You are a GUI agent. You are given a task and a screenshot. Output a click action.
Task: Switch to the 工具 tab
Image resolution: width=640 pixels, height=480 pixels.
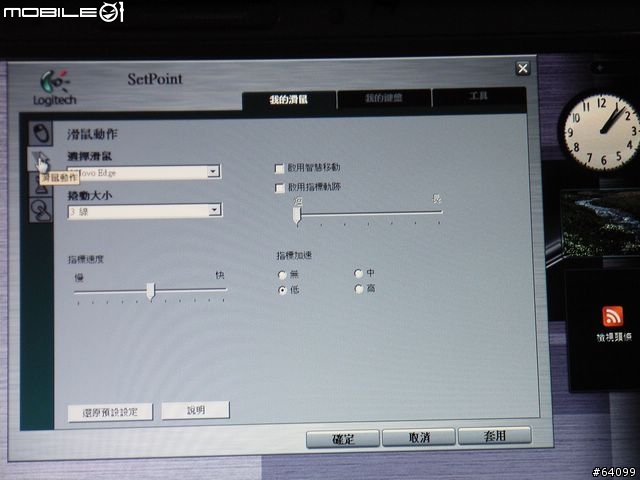(x=478, y=96)
